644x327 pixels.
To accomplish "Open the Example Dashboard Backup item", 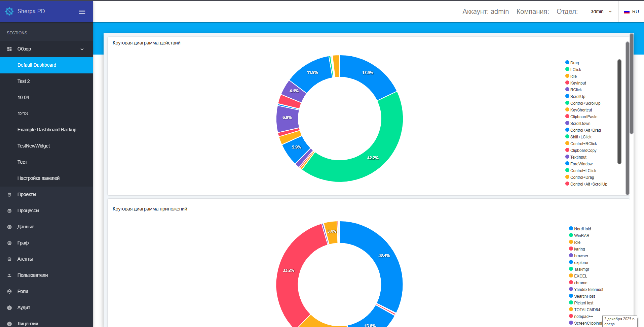I will [x=47, y=130].
